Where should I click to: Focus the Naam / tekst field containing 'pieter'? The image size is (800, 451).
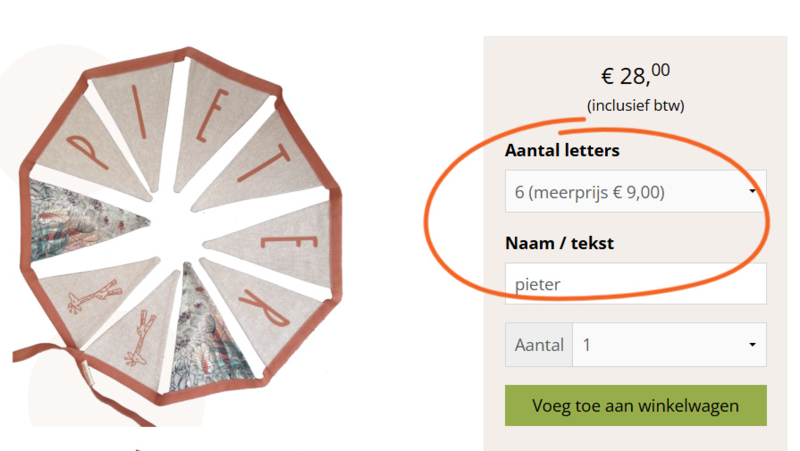click(636, 284)
